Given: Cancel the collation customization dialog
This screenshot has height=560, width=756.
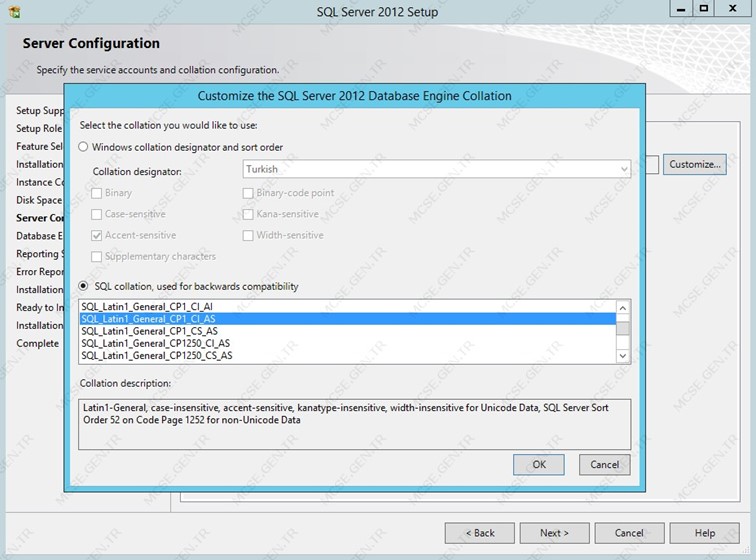Looking at the screenshot, I should pyautogui.click(x=605, y=464).
